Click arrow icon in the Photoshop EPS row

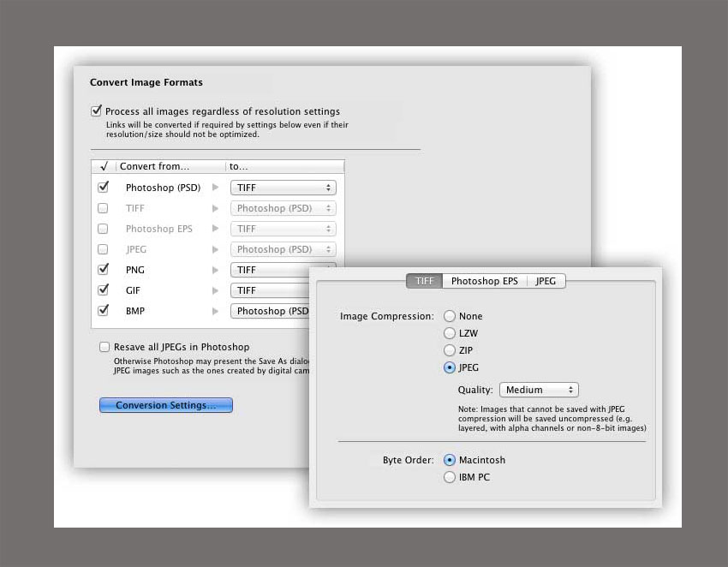pyautogui.click(x=215, y=229)
